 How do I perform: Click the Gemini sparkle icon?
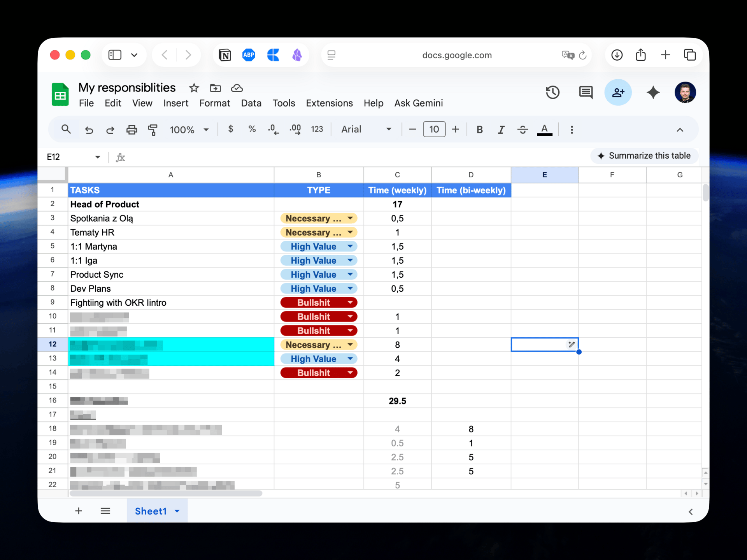[x=653, y=93]
